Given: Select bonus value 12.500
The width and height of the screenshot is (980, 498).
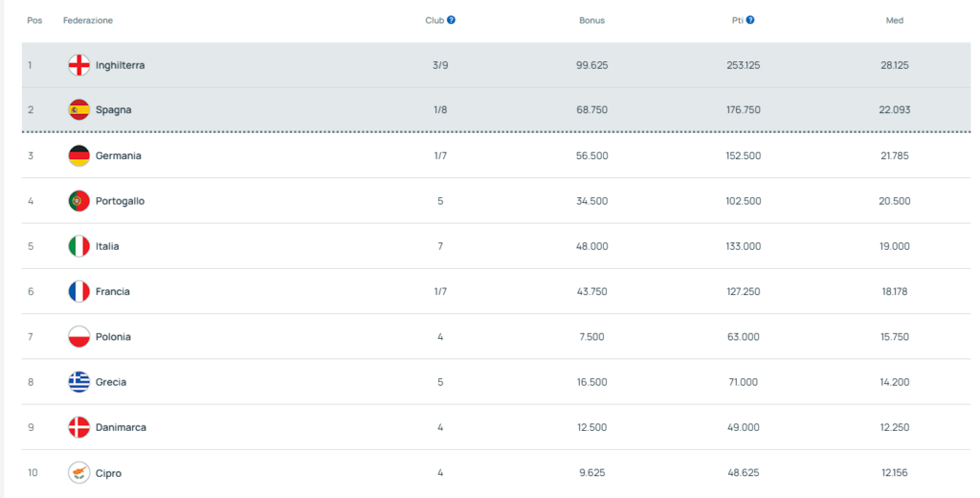Looking at the screenshot, I should point(591,427).
